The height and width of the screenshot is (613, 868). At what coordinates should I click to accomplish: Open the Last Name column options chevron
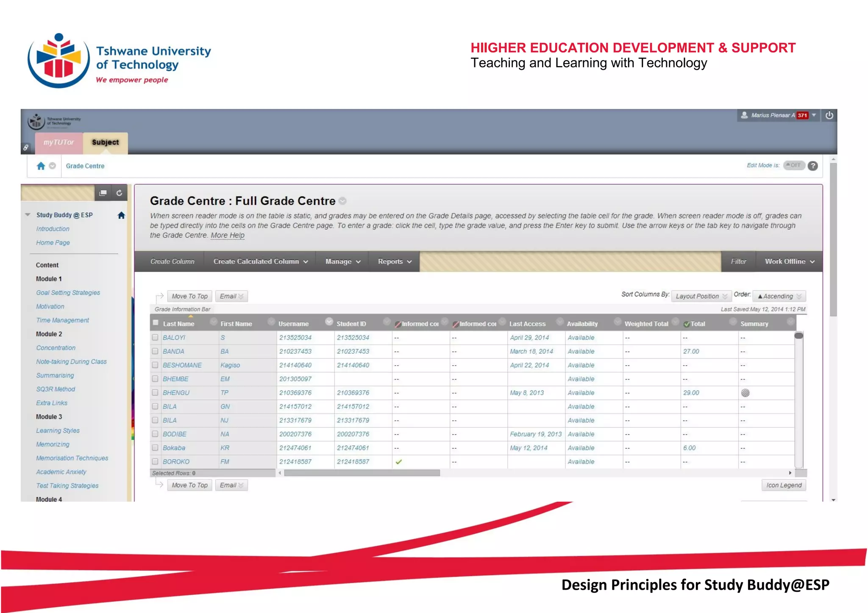[x=214, y=322]
